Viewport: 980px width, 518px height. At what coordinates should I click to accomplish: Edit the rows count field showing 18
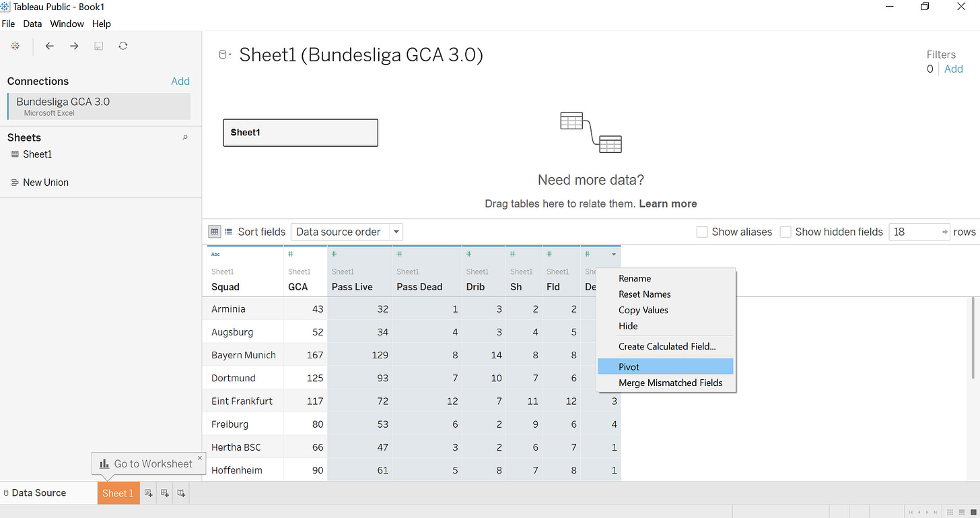pos(919,232)
